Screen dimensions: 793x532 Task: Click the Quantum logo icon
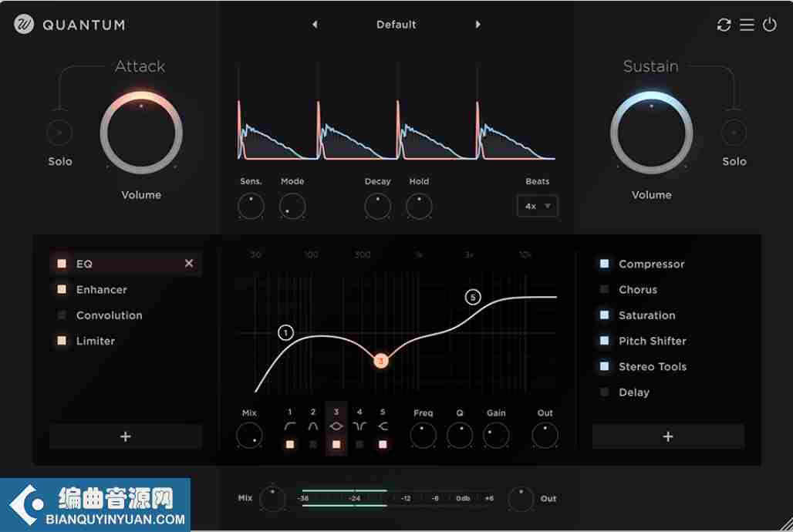click(x=24, y=24)
